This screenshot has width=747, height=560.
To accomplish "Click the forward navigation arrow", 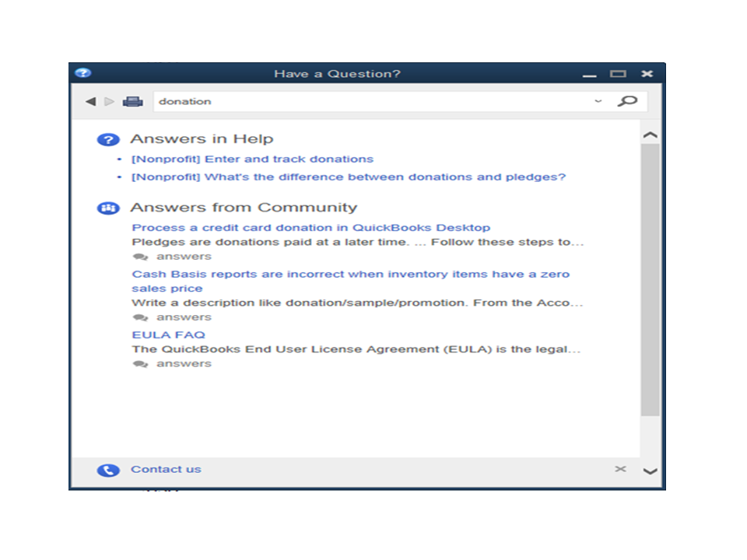I will point(110,101).
